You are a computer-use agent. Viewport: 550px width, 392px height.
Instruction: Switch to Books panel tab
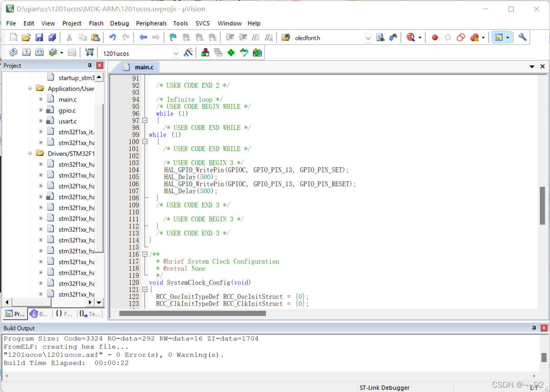[39, 314]
